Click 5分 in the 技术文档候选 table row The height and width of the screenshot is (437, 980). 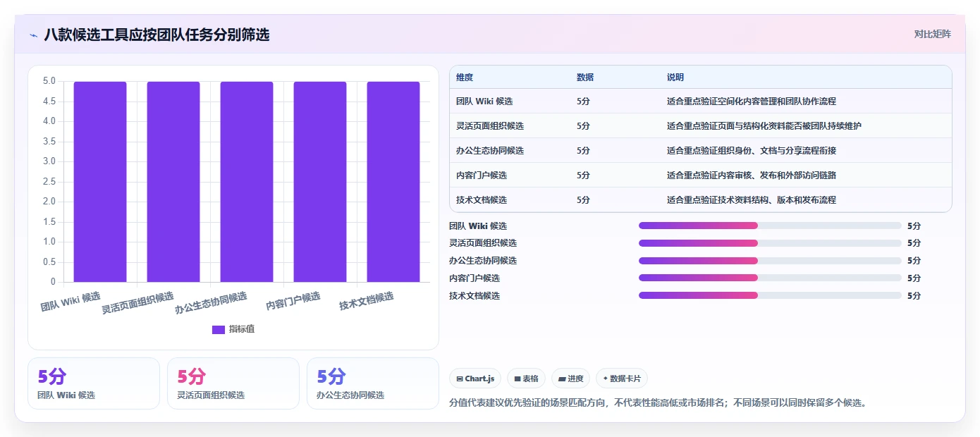click(583, 200)
